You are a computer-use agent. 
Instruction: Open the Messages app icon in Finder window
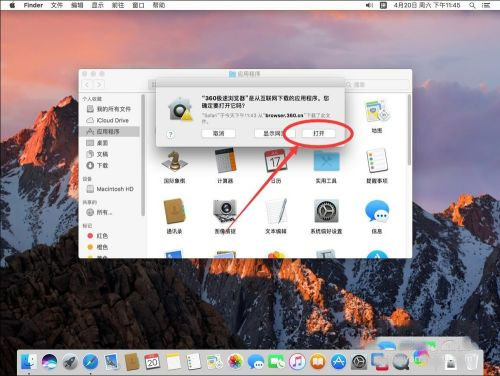click(x=377, y=211)
